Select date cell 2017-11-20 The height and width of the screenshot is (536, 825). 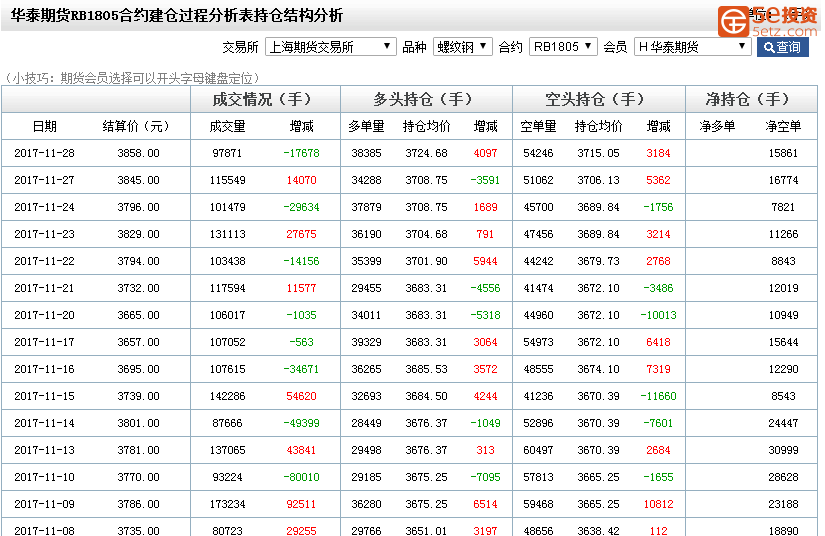point(45,315)
